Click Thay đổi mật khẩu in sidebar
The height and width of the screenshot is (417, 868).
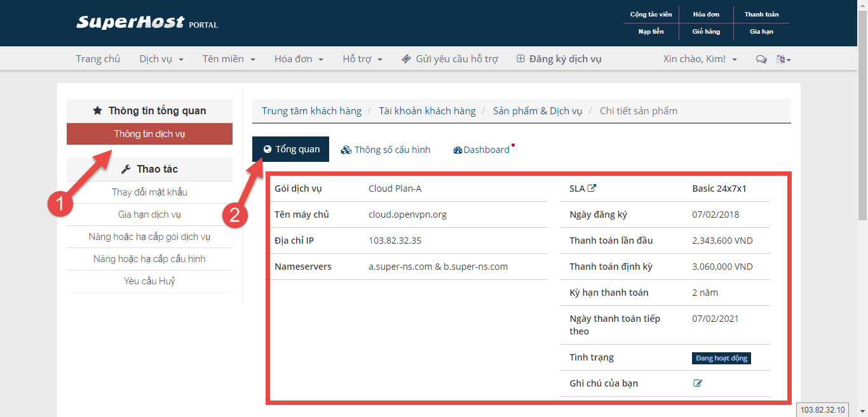coord(149,192)
